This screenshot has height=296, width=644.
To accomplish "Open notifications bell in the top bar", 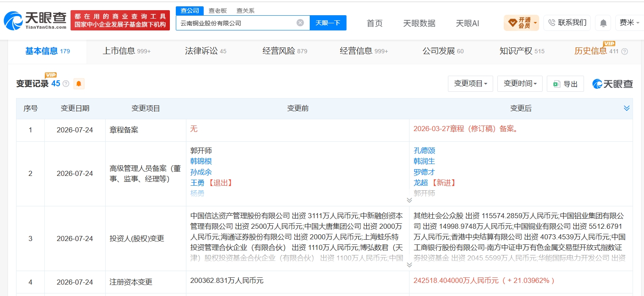I will (603, 23).
